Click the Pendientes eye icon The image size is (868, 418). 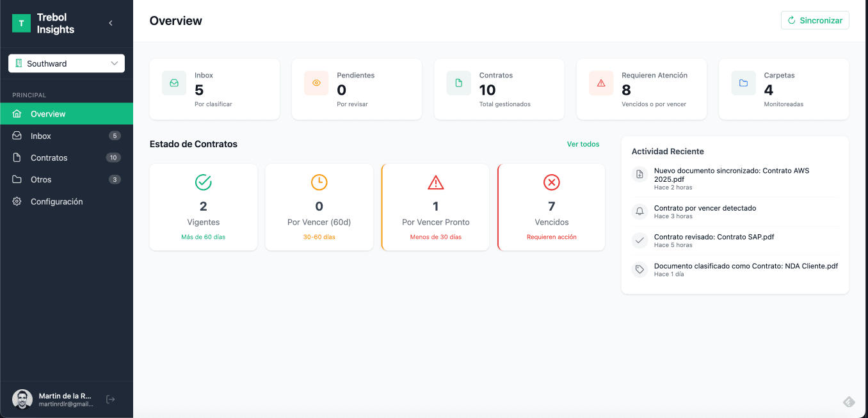tap(316, 83)
